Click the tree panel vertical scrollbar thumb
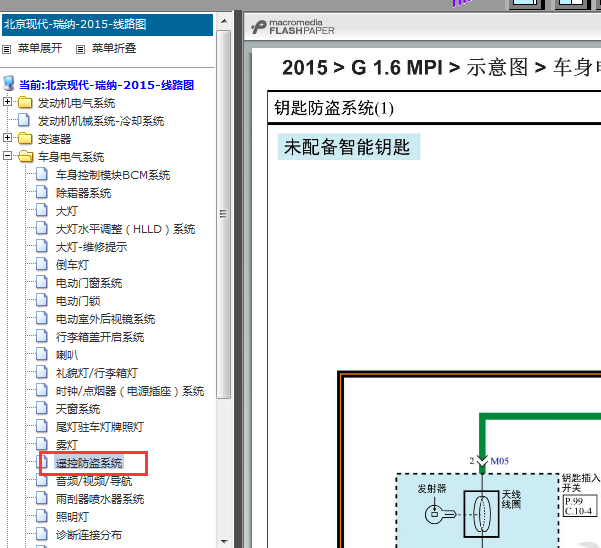The image size is (601, 548). click(223, 214)
